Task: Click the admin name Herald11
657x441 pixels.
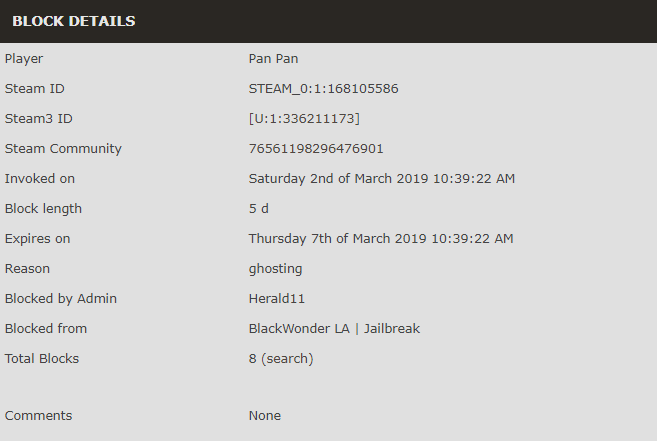Action: pyautogui.click(x=277, y=299)
